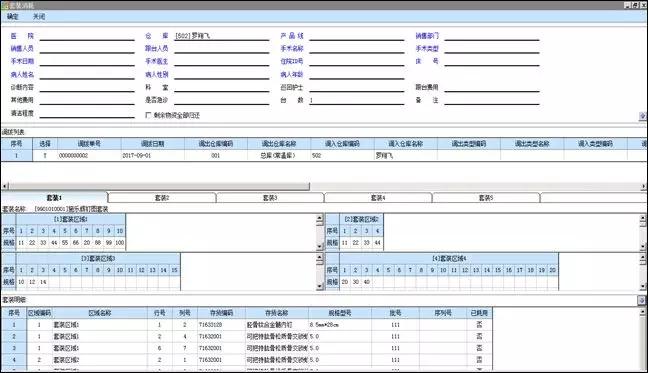
Task: Click the horizontal scrollbar of the transfer list
Action: [159, 186]
